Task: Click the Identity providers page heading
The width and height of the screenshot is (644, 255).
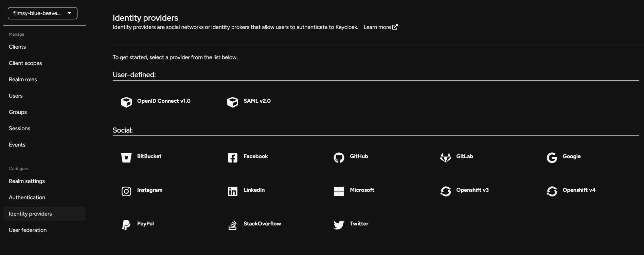Action: click(145, 18)
